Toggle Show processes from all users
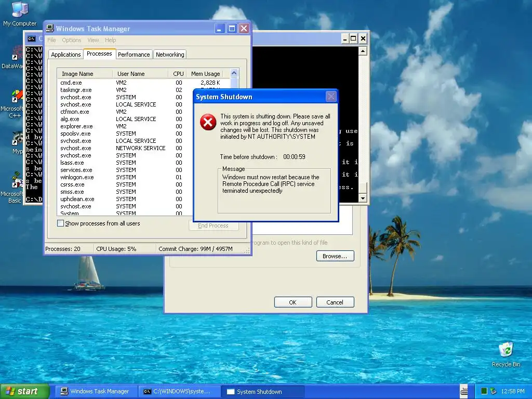Viewport: 532px width, 399px height. tap(60, 223)
